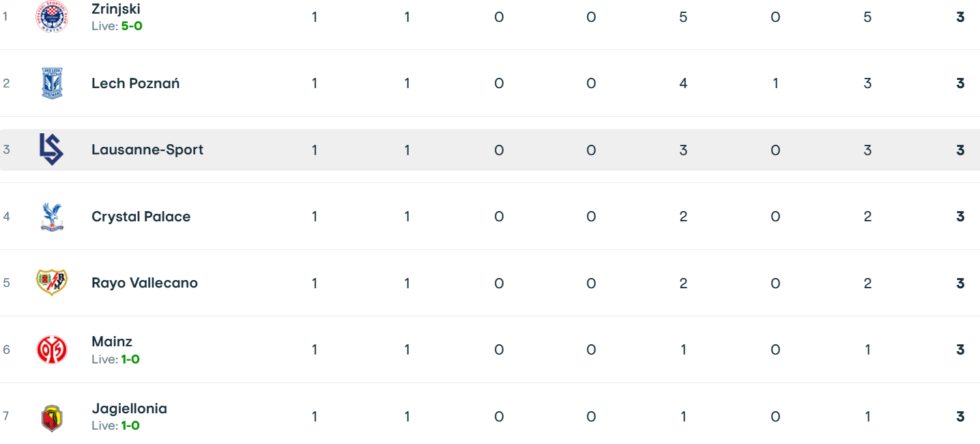Open the Mainz team name link

tap(112, 342)
